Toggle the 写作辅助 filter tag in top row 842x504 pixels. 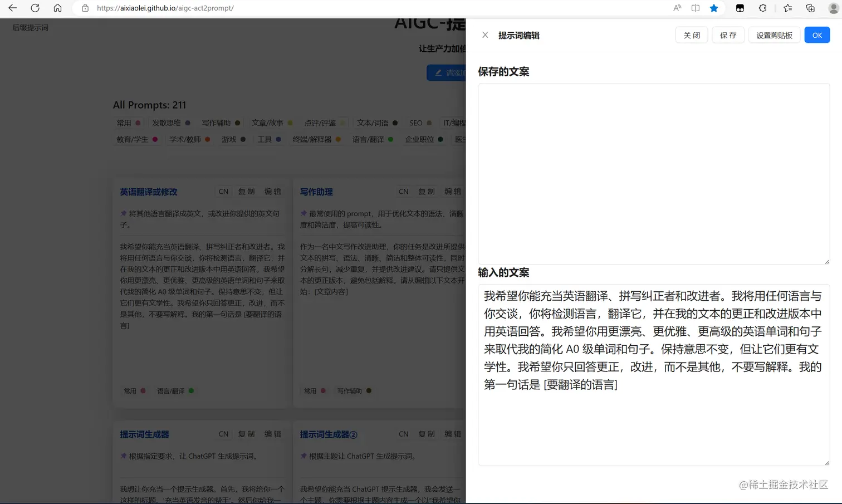pyautogui.click(x=221, y=123)
